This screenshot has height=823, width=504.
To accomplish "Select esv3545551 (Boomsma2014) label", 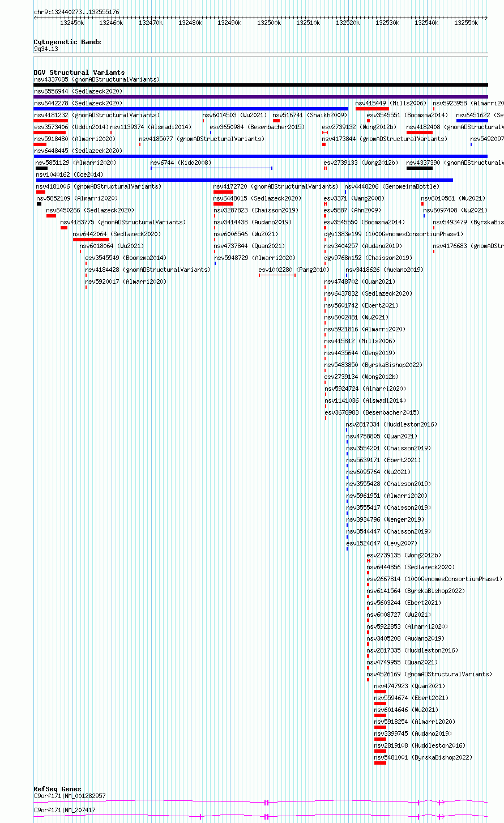I will click(407, 115).
